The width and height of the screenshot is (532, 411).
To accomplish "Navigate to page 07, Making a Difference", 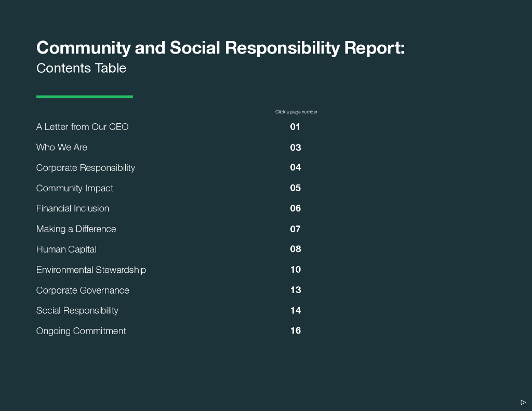I will (295, 229).
